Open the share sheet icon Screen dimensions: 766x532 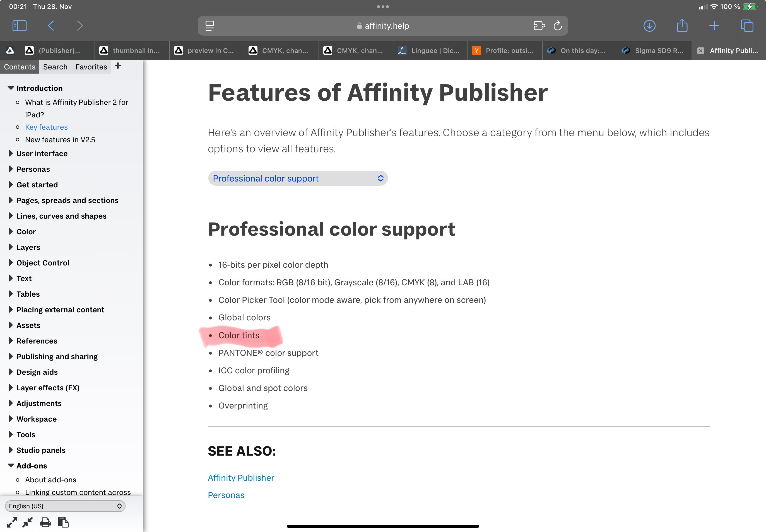click(682, 25)
